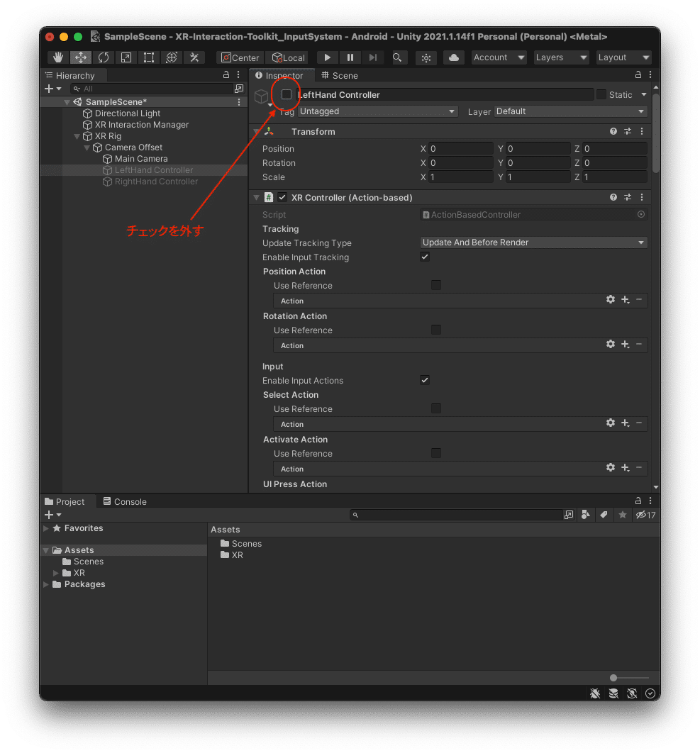The image size is (700, 753).
Task: Select XR Interaction Manager object
Action: point(141,125)
